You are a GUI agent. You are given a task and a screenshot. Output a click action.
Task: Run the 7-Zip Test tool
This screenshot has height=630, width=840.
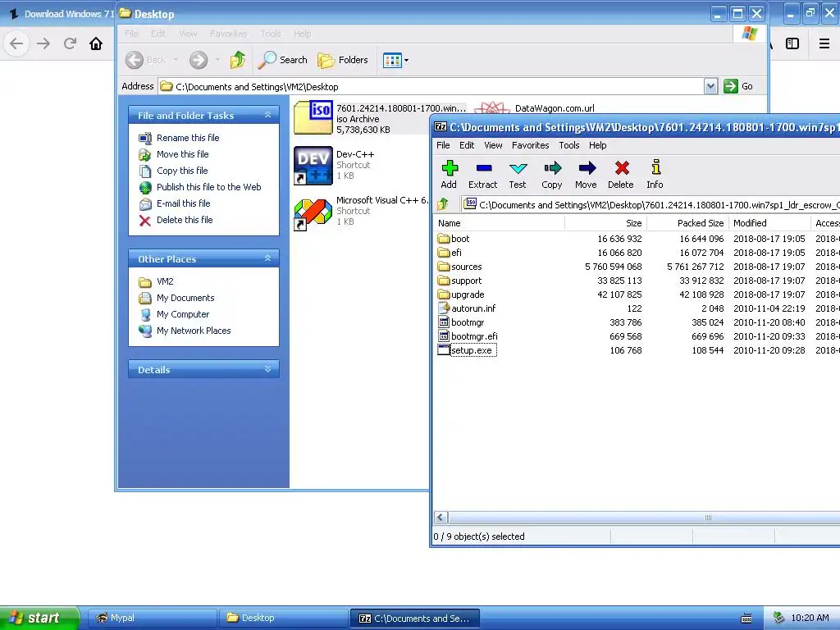click(518, 175)
